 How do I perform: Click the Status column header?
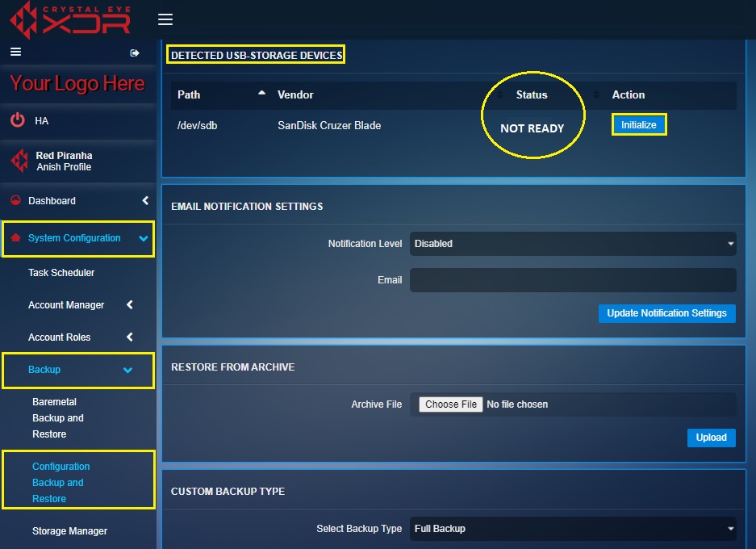pos(532,94)
